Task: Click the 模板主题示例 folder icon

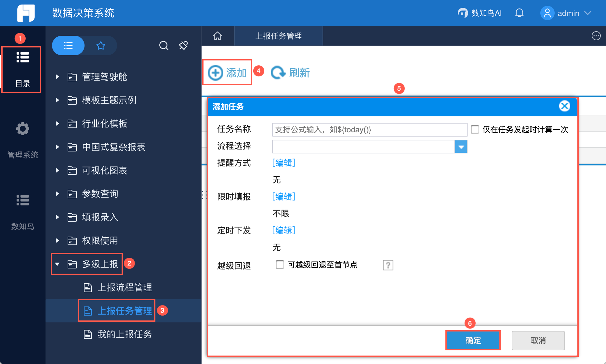Action: click(x=72, y=100)
